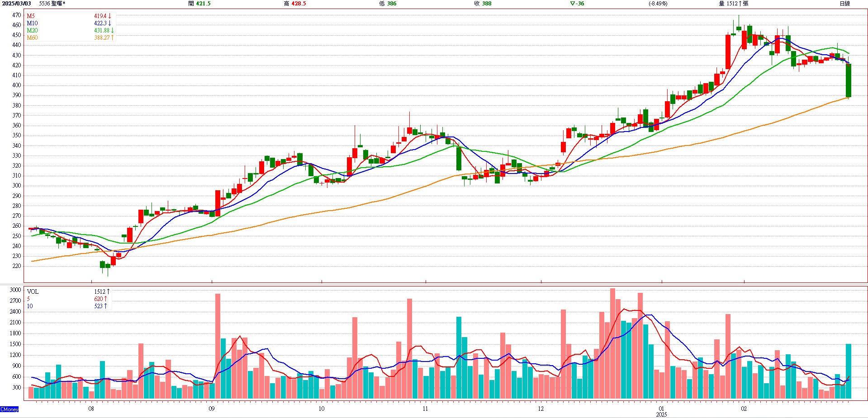868x418 pixels.
Task: Click the (-8.49%) percentage change
Action: click(x=658, y=4)
